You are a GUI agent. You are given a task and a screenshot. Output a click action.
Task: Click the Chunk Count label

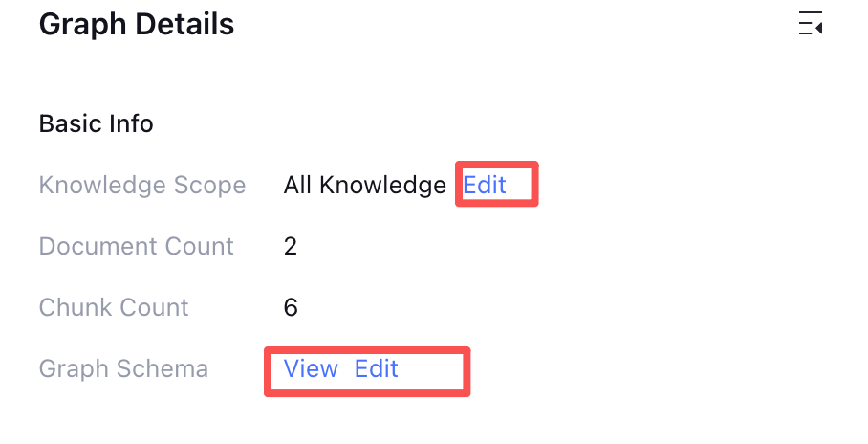click(x=114, y=307)
